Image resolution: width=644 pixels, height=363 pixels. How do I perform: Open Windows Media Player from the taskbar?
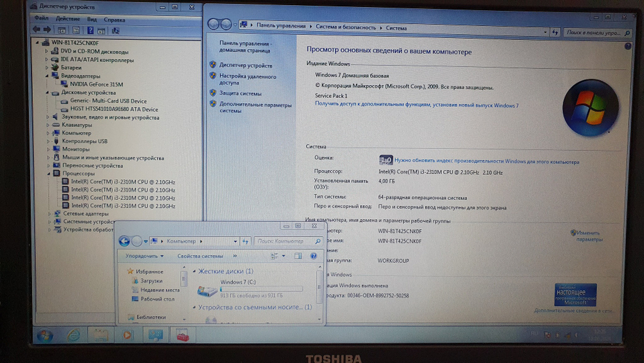pyautogui.click(x=127, y=335)
